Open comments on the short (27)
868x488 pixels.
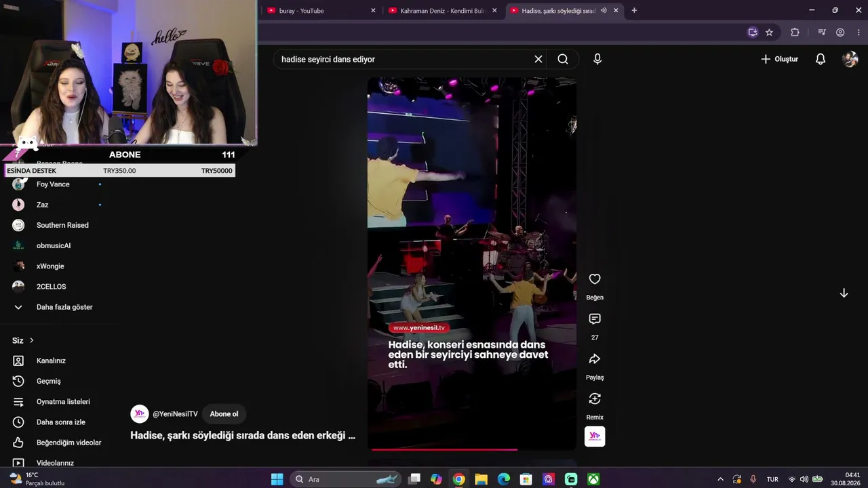click(x=595, y=319)
